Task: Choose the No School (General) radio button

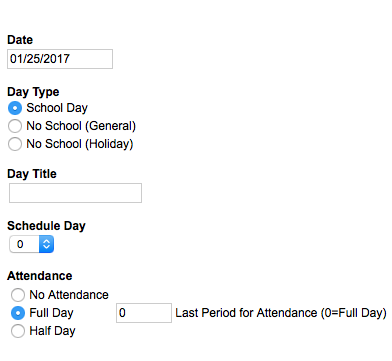Action: (x=15, y=126)
